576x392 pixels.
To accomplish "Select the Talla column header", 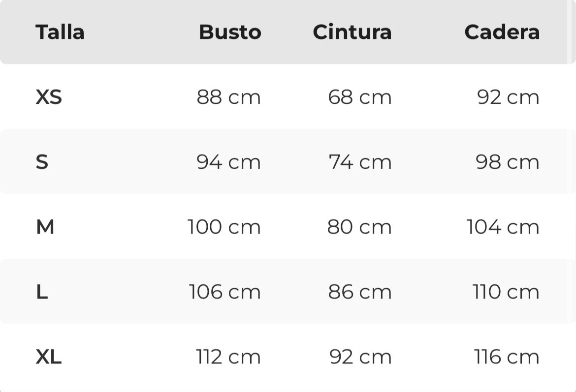I will point(60,32).
